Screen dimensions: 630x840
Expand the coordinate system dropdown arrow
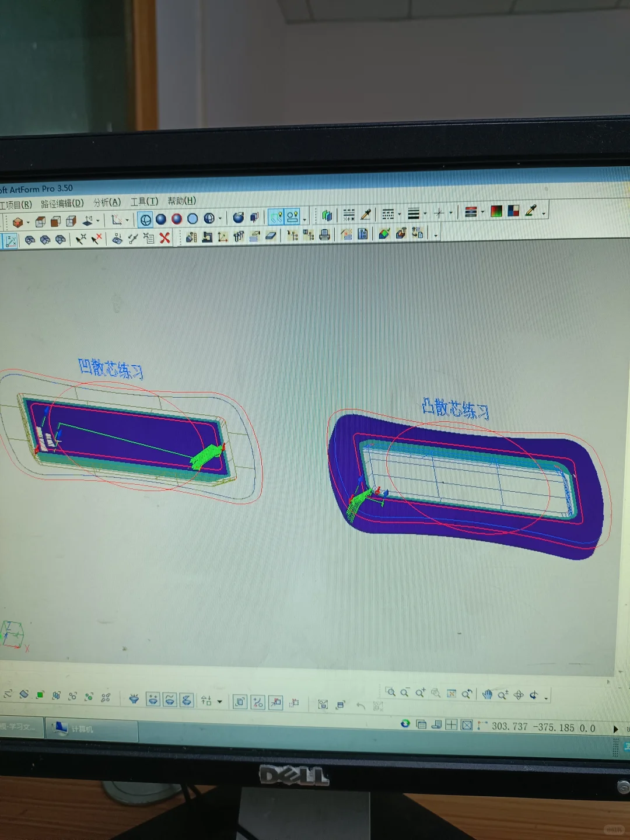[x=127, y=220]
